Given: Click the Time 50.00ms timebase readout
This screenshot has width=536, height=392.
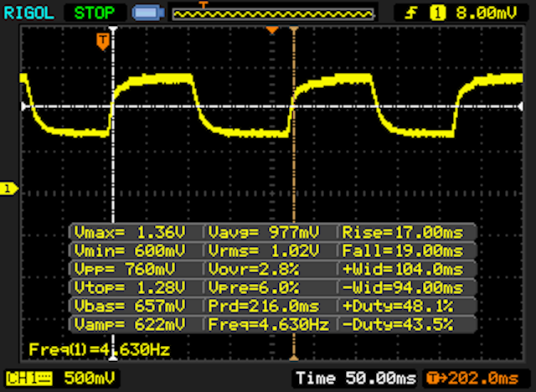Looking at the screenshot, I should coord(356,379).
